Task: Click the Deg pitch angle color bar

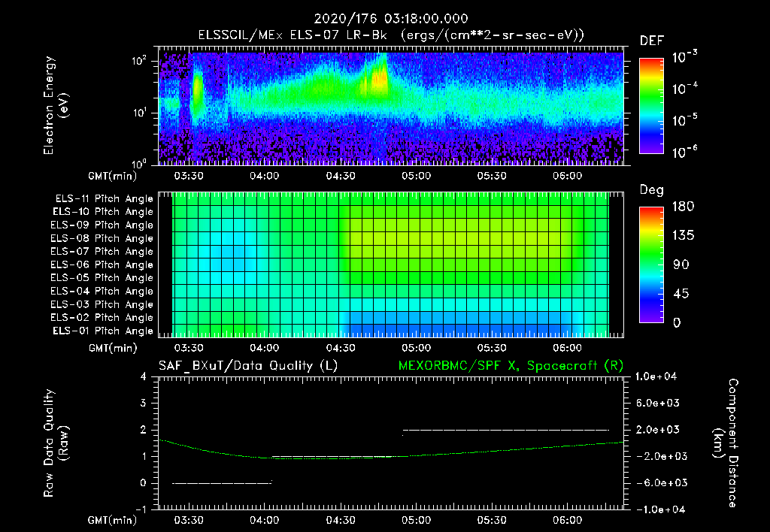Action: pyautogui.click(x=651, y=264)
